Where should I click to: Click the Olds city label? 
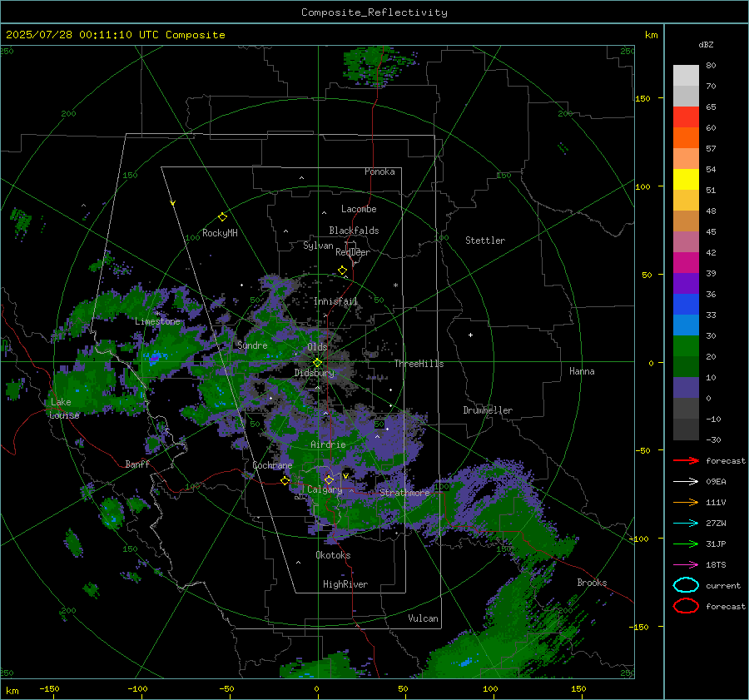tap(317, 347)
